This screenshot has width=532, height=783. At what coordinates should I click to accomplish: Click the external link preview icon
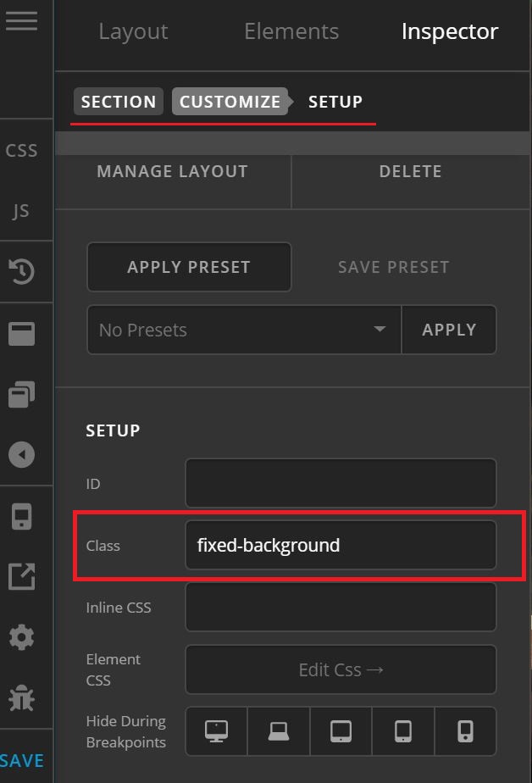click(22, 576)
